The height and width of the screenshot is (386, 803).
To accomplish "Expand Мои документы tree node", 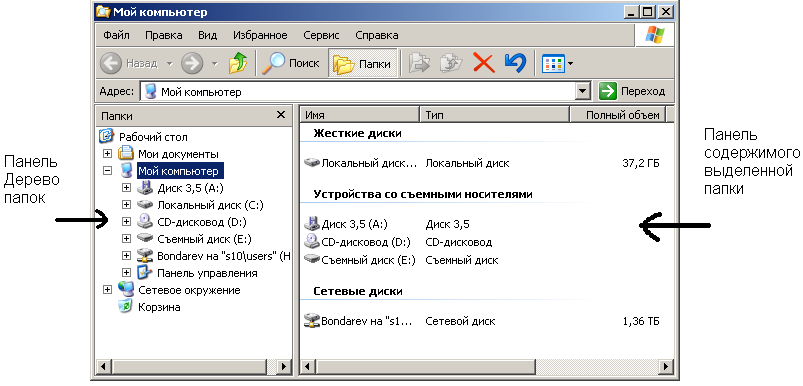I will [x=107, y=154].
